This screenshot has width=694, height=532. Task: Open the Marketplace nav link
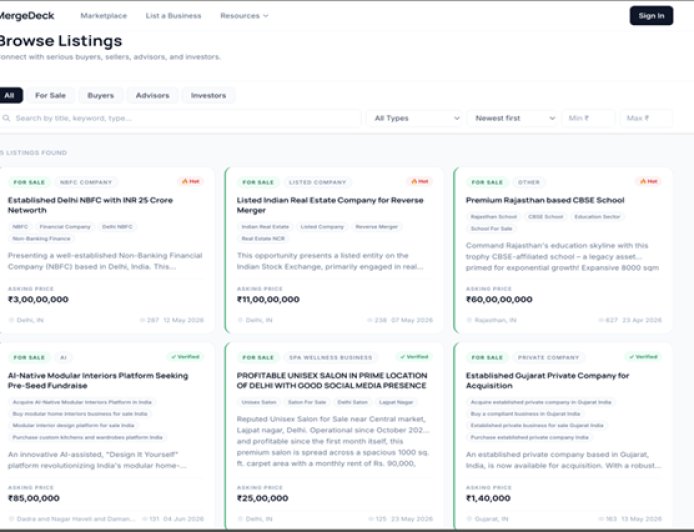[104, 15]
